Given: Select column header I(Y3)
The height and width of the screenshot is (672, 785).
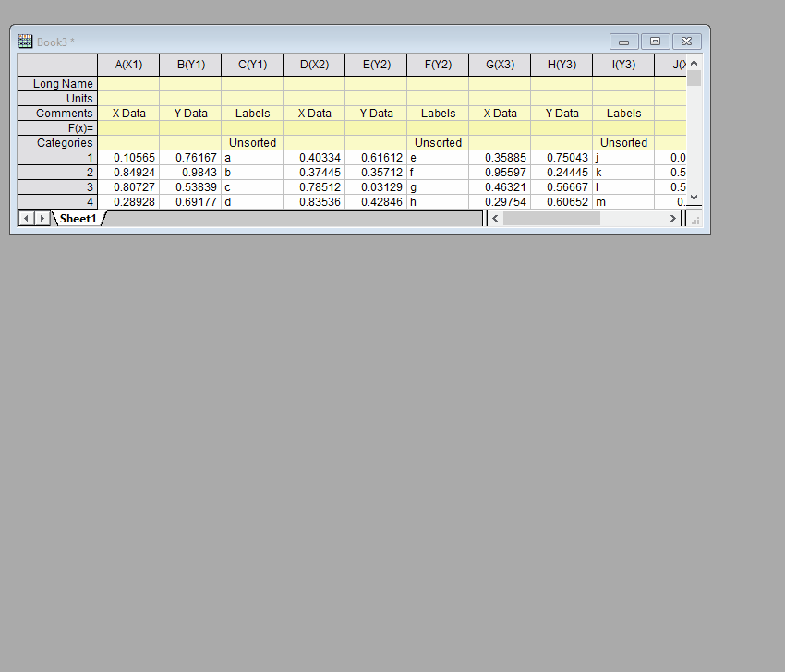Looking at the screenshot, I should [623, 65].
